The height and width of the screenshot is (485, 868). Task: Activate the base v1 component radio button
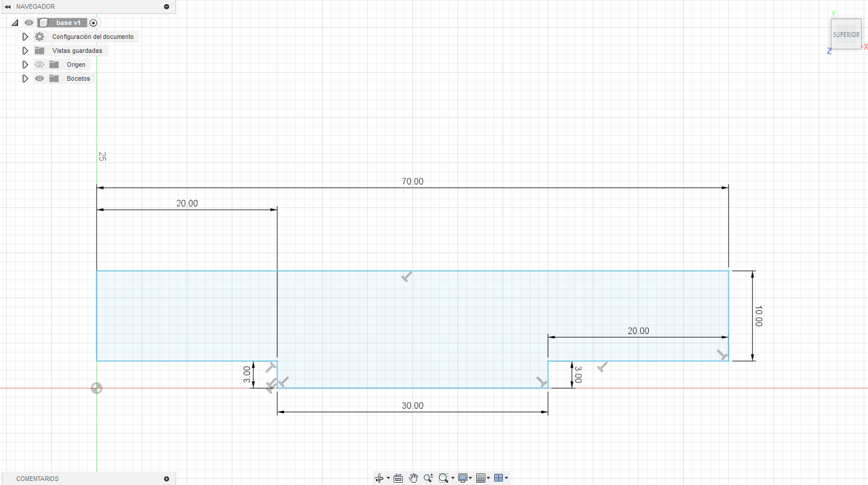pos(93,23)
